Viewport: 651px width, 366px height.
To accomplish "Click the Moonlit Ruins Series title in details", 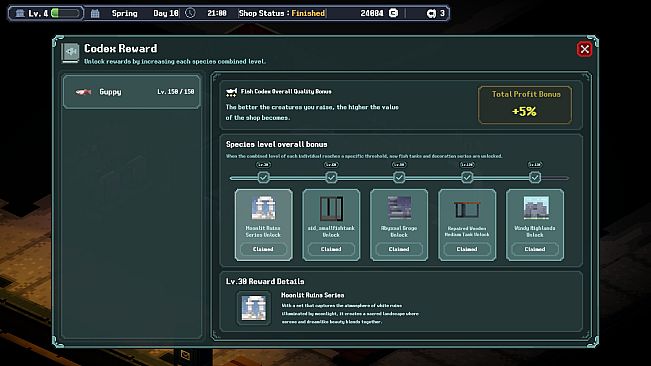I will click(313, 295).
